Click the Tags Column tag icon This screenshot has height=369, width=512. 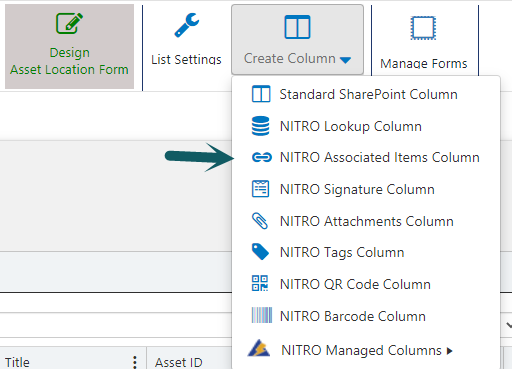[260, 252]
